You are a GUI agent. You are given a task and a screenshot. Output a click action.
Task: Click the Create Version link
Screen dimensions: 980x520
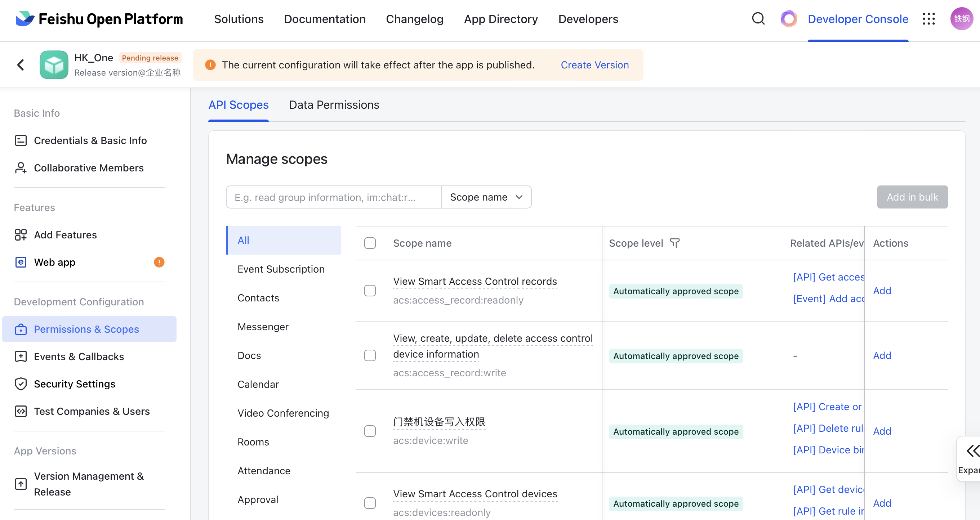(x=594, y=65)
